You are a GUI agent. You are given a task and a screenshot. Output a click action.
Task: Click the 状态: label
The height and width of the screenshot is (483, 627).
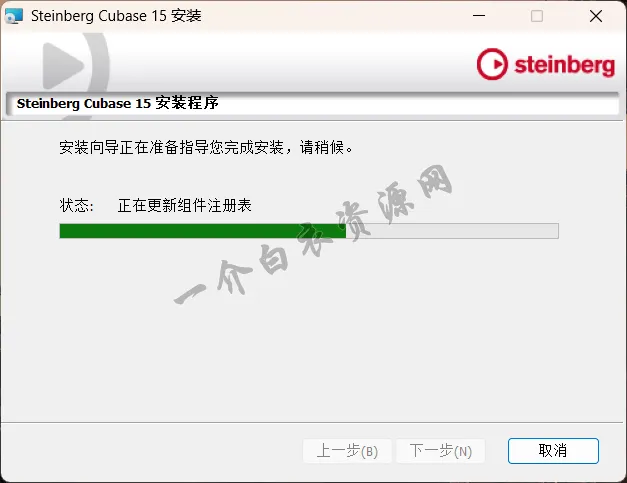point(76,205)
